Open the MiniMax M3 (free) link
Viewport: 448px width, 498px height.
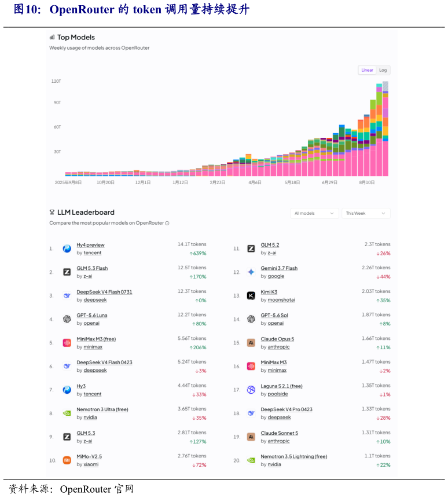(96, 339)
